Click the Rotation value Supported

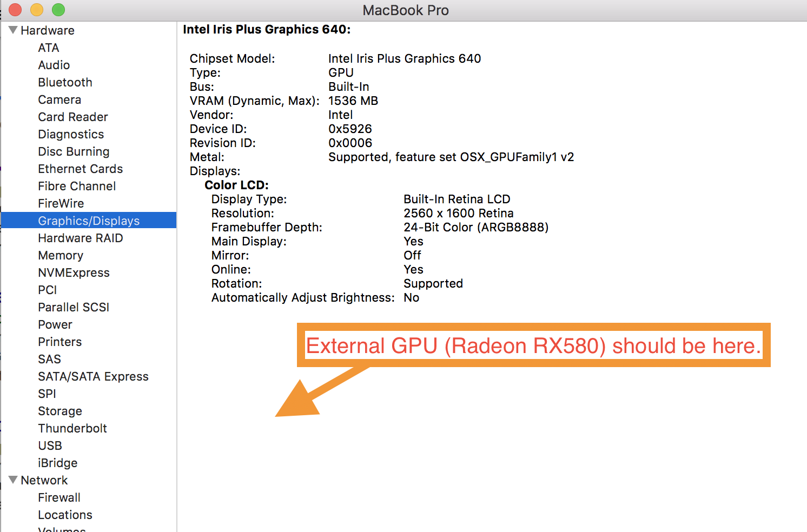coord(433,283)
